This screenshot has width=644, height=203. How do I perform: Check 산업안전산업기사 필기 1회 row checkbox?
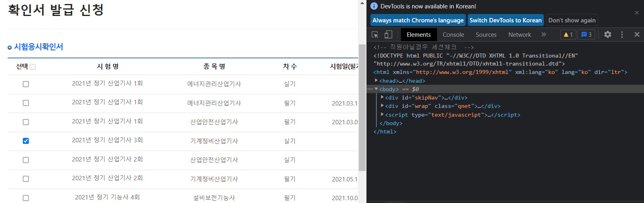(x=26, y=122)
